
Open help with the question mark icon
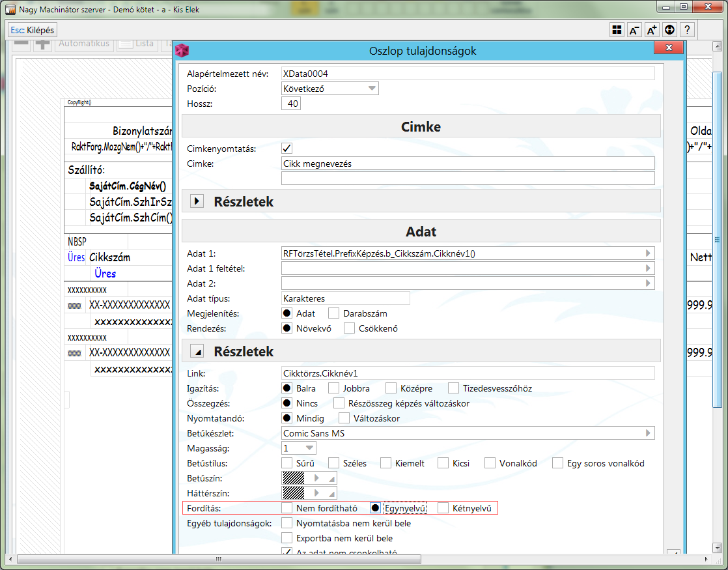coord(687,30)
